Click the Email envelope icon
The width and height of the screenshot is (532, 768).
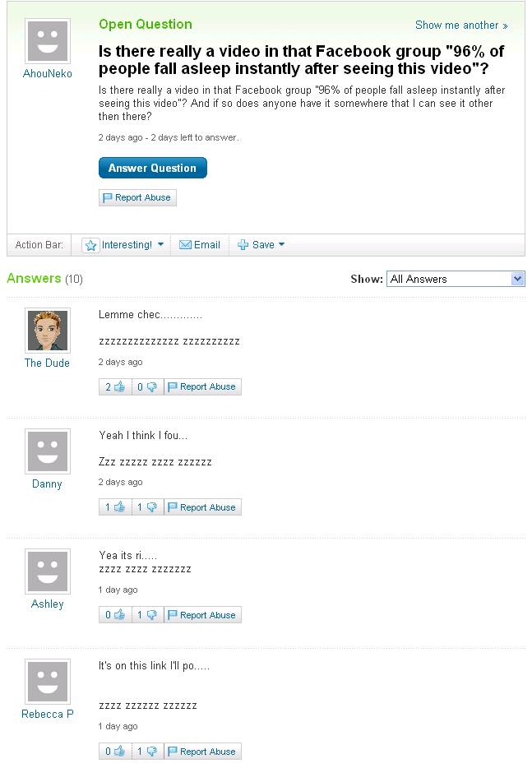coord(185,245)
